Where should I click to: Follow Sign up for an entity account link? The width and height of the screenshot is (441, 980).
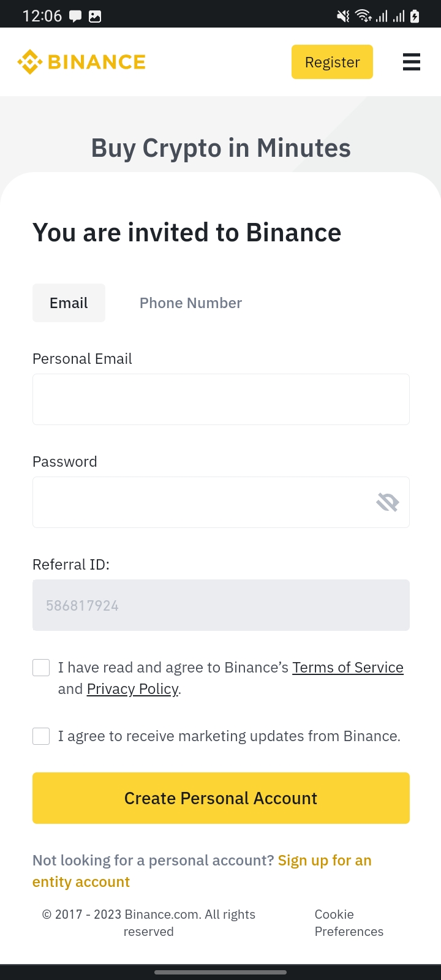tap(324, 861)
